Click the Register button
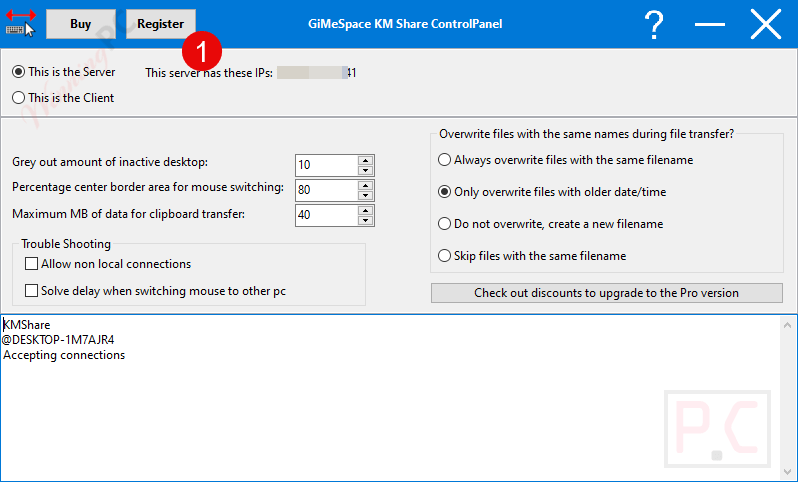Viewport: 798px width, 482px height. coord(161,24)
